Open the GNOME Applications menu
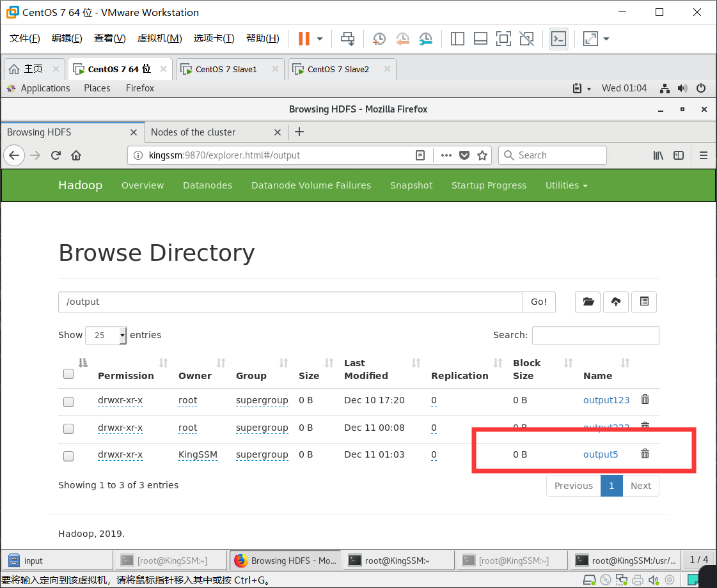Image resolution: width=717 pixels, height=588 pixels. tap(39, 88)
